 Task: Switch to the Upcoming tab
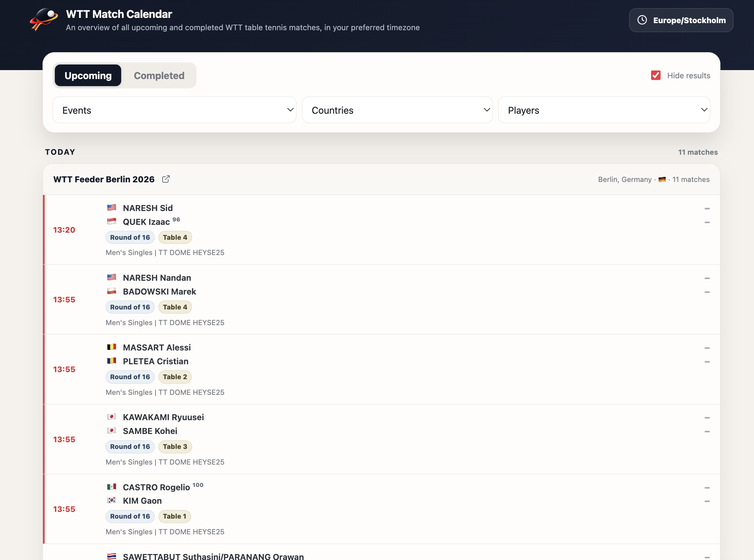click(x=88, y=75)
